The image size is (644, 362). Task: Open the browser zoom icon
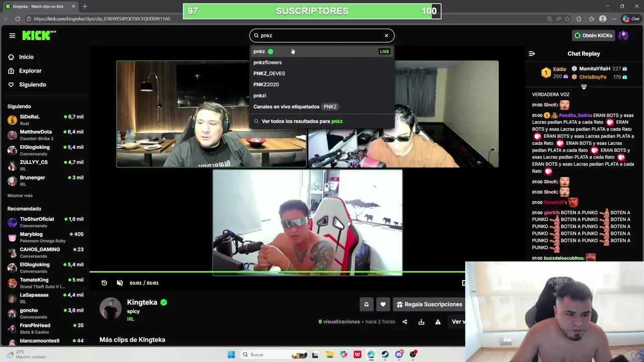coord(549,19)
